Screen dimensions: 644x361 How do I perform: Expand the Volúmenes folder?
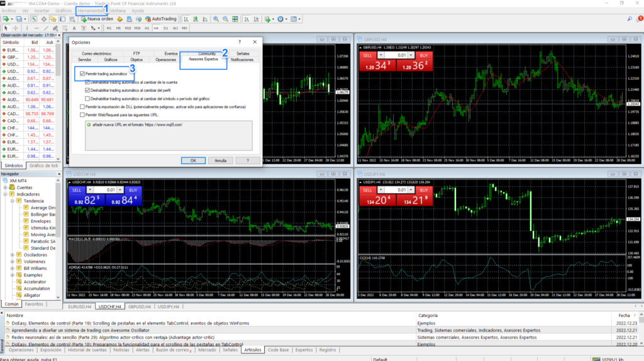[13, 262]
